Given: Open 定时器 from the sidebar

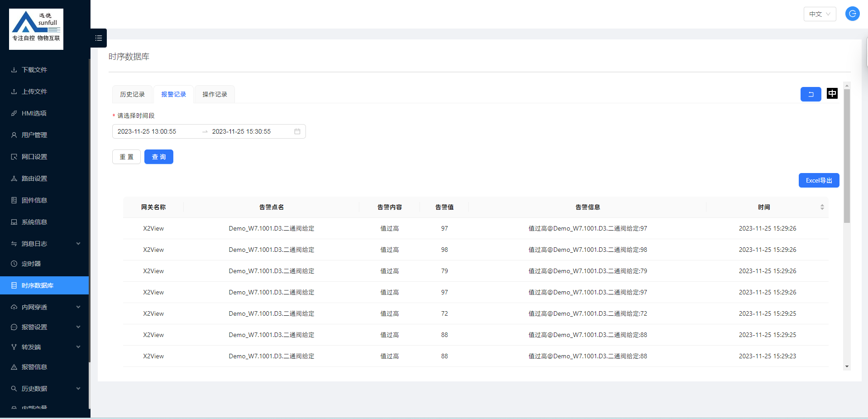Looking at the screenshot, I should 31,264.
